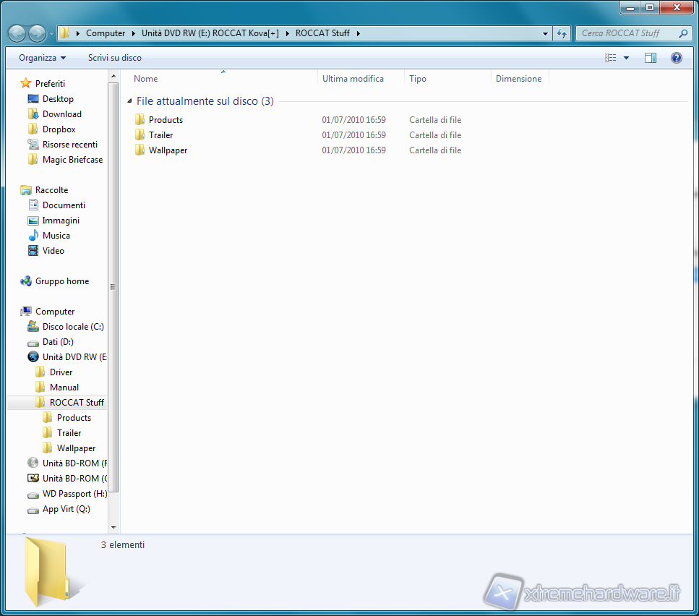This screenshot has height=616, width=699.
Task: Open Musica library in the sidebar
Action: point(56,236)
